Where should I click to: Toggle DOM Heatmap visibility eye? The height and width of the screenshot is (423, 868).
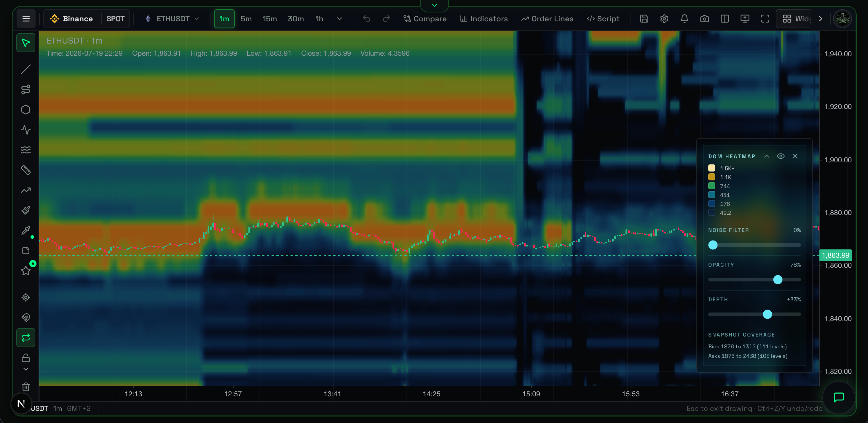[x=781, y=156]
